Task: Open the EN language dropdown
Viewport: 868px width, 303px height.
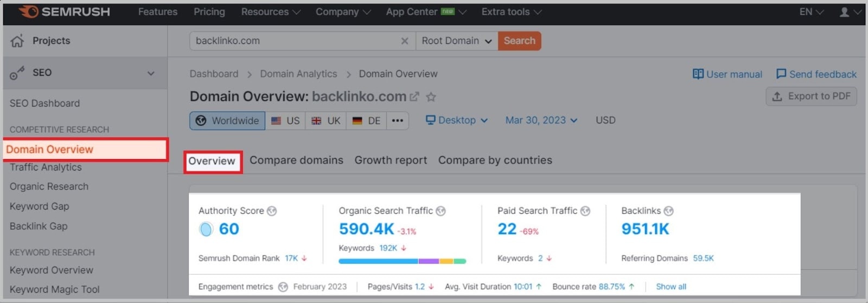Action: 811,11
